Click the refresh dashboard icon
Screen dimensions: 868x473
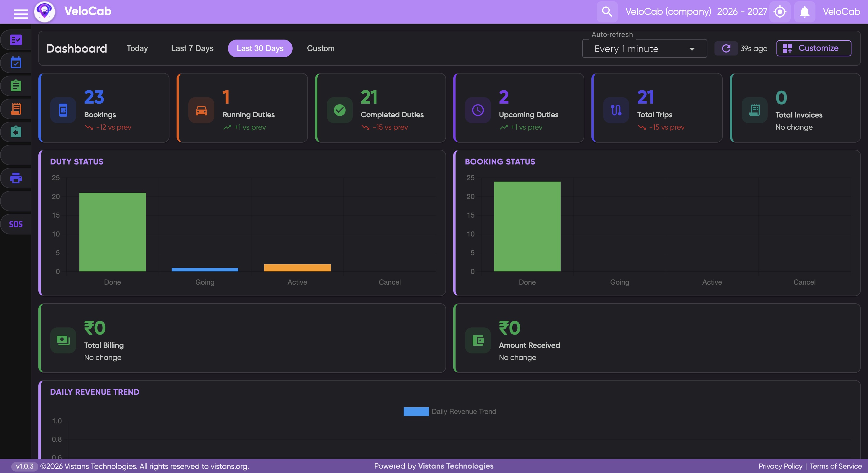[726, 48]
